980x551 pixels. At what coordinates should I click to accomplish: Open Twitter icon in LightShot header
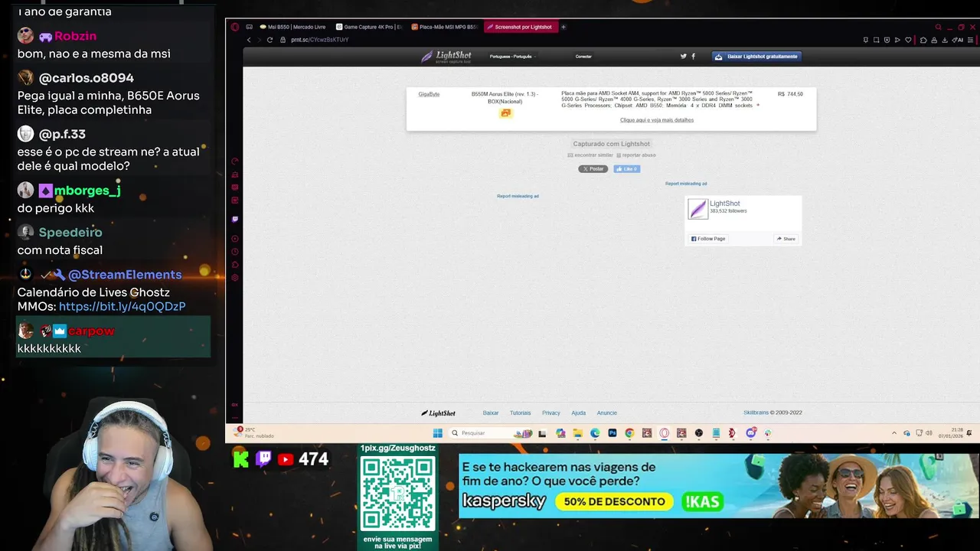tap(684, 56)
